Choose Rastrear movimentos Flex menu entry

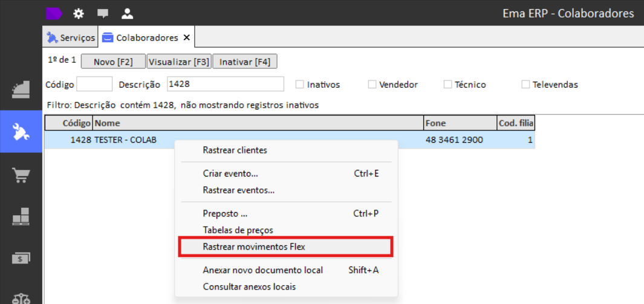tap(286, 247)
